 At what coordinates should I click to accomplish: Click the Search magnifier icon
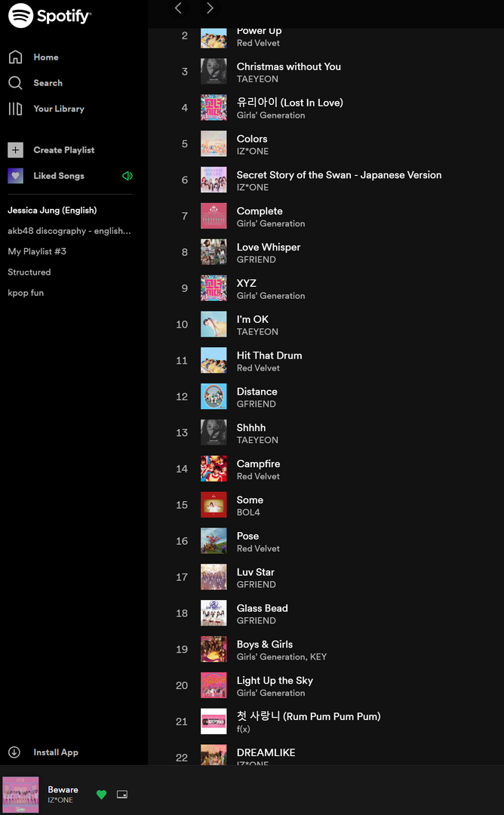(x=16, y=83)
